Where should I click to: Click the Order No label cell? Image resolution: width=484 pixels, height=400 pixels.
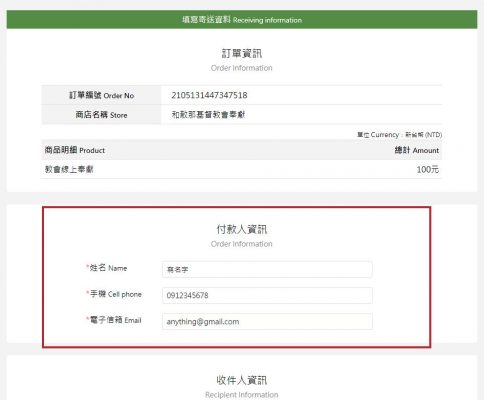pyautogui.click(x=101, y=95)
